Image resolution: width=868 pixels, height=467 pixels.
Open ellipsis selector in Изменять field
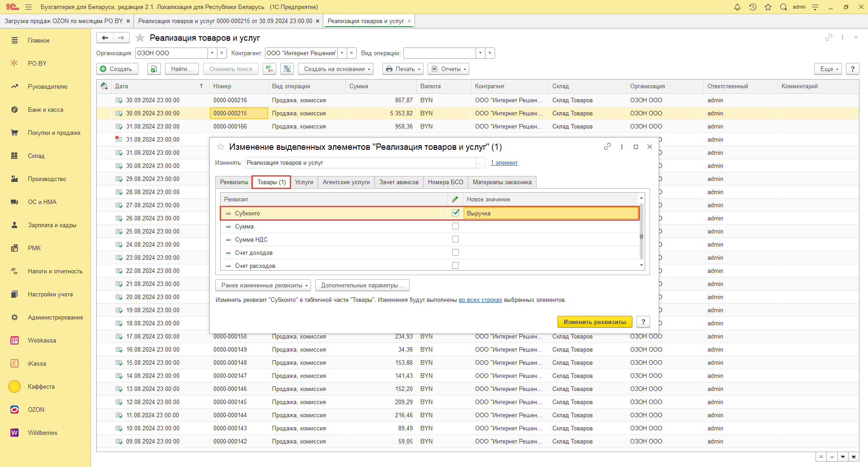[480, 163]
